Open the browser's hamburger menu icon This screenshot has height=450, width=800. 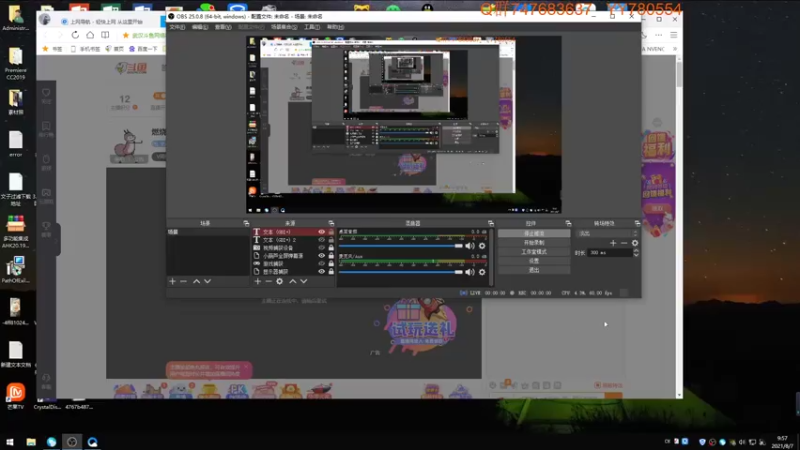[x=673, y=35]
